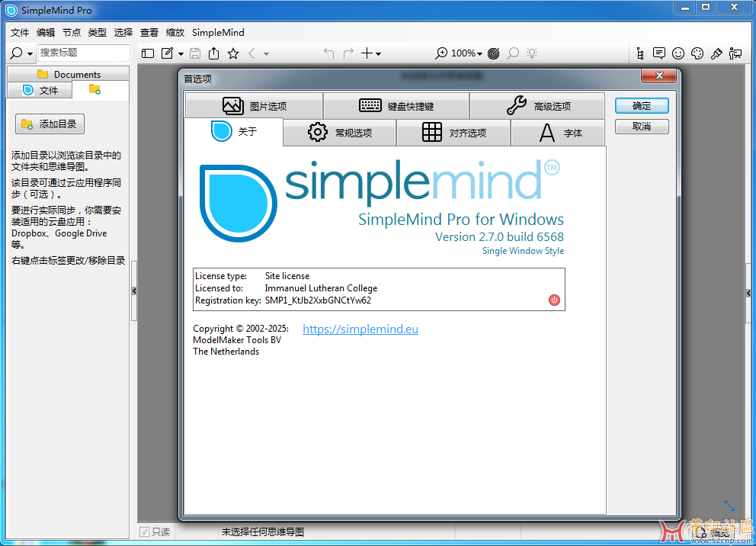Click the greyed search-in-map magnifier icon
This screenshot has height=546, width=756.
click(513, 53)
